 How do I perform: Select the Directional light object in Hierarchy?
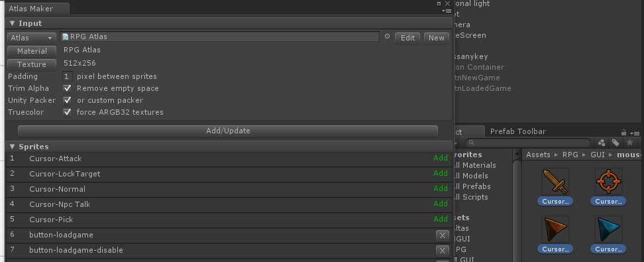472,4
